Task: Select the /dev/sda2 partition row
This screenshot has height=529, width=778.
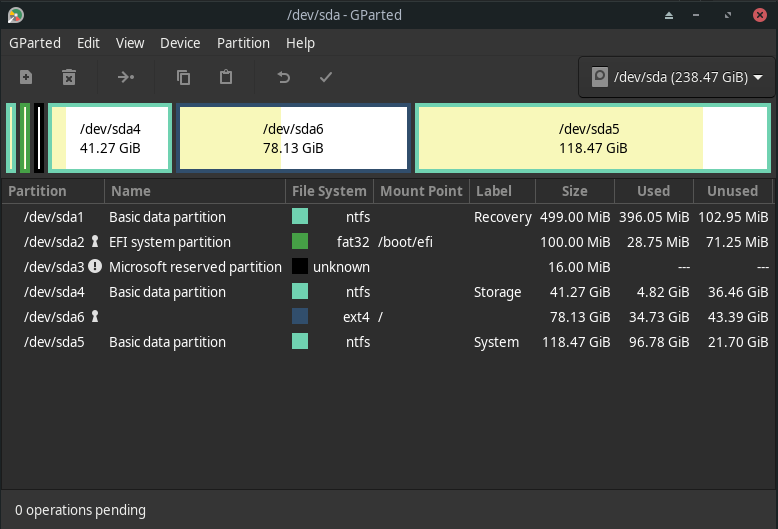Action: [387, 242]
